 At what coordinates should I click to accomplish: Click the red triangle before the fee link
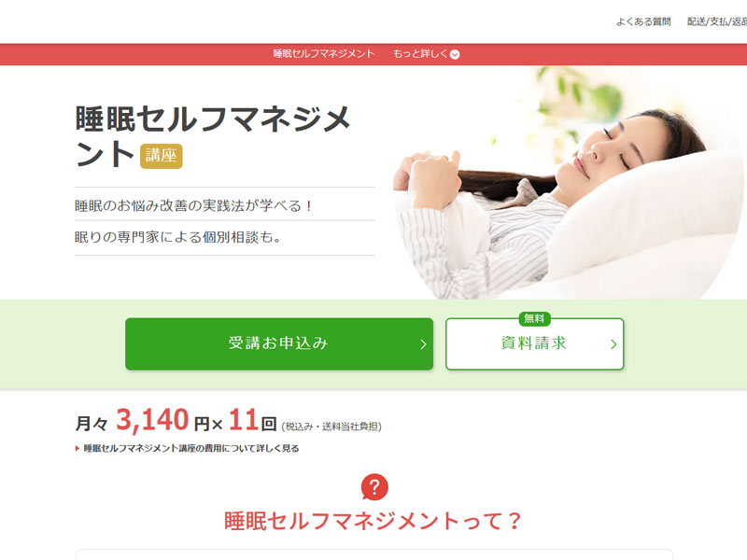pyautogui.click(x=78, y=449)
